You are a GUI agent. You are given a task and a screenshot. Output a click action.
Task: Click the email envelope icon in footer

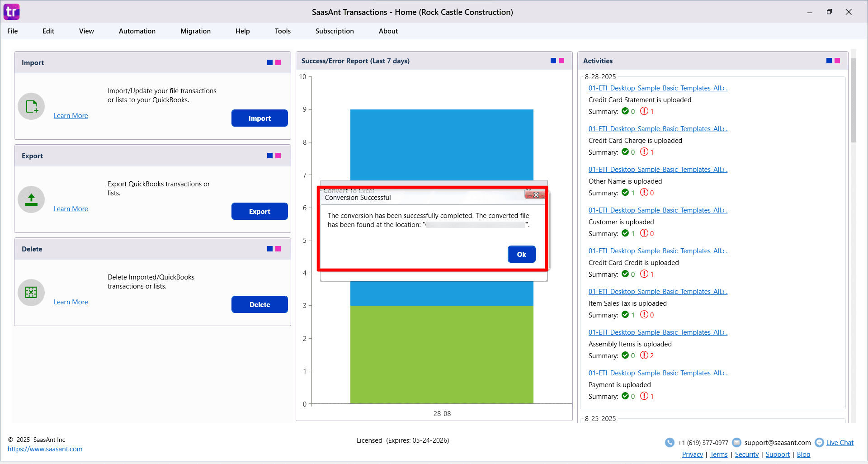pyautogui.click(x=736, y=443)
